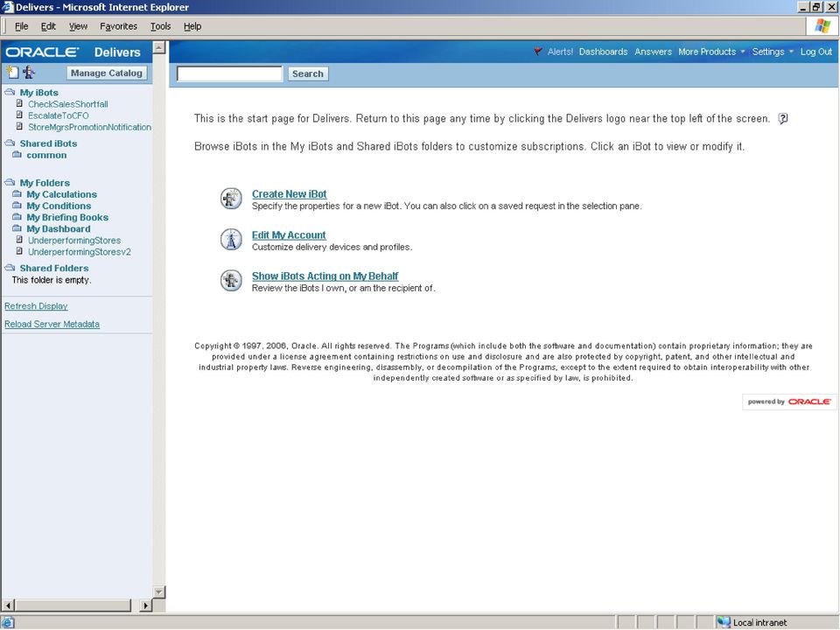Click the sidebar horizontal scrollbar left arrow
Image resolution: width=840 pixels, height=630 pixels.
pyautogui.click(x=8, y=605)
